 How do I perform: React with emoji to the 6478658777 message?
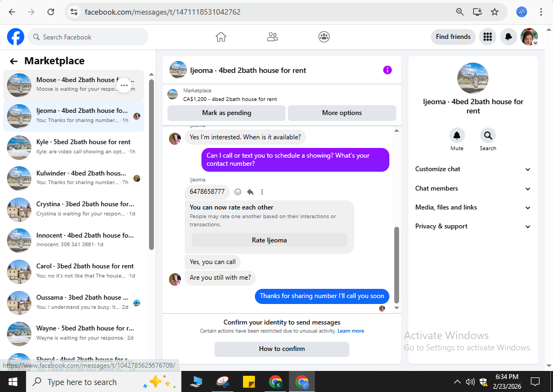[238, 192]
